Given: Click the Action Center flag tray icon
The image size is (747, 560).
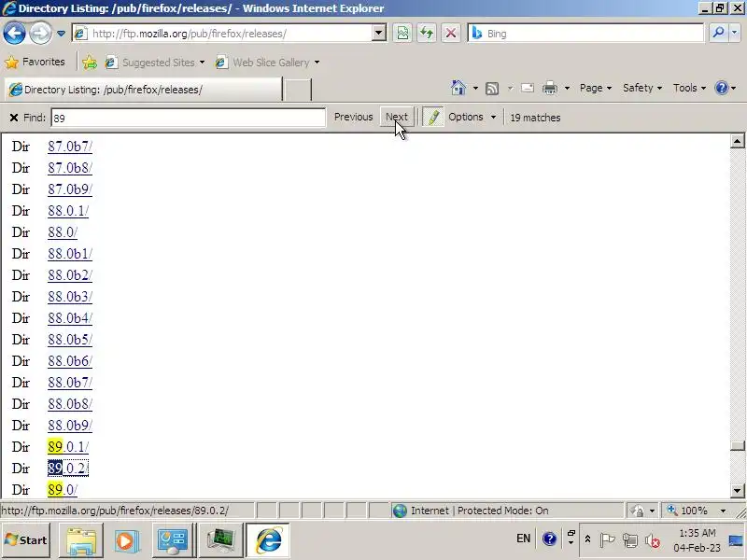Looking at the screenshot, I should point(607,540).
